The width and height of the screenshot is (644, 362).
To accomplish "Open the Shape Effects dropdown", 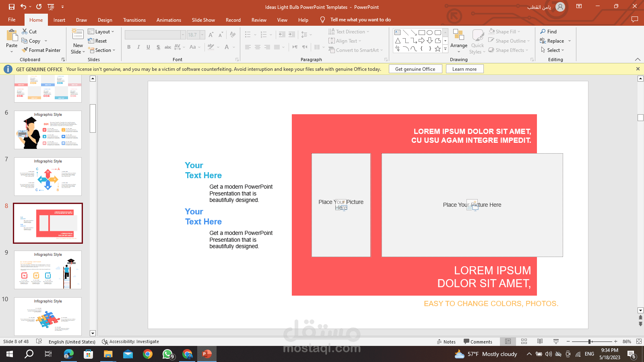I will [x=508, y=50].
